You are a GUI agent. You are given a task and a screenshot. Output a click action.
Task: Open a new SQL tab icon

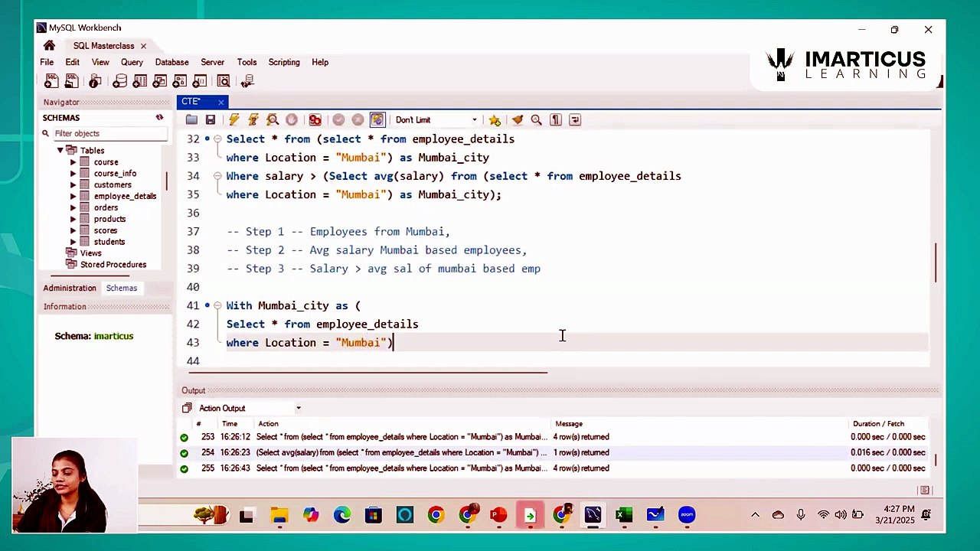(x=51, y=80)
